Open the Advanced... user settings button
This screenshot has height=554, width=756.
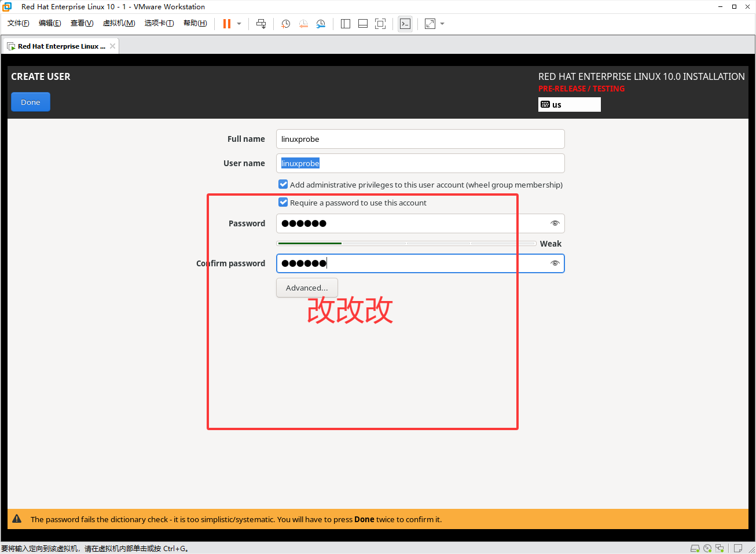(x=307, y=288)
